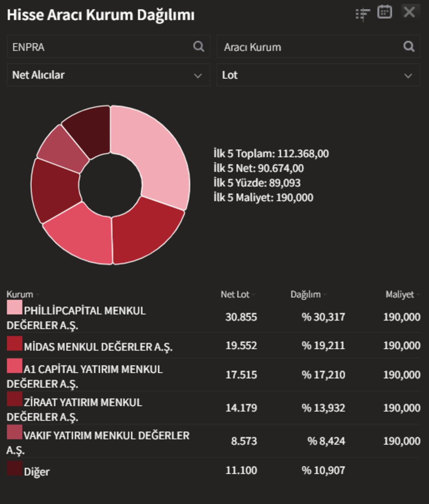
Task: Click the Aracı Kurum search magnifier
Action: [408, 47]
